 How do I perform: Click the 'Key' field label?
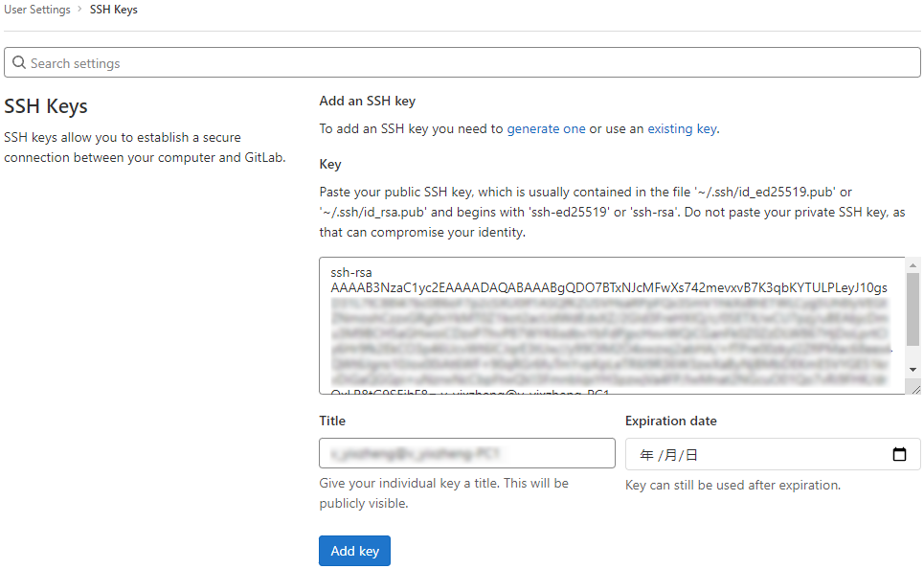pyautogui.click(x=330, y=164)
